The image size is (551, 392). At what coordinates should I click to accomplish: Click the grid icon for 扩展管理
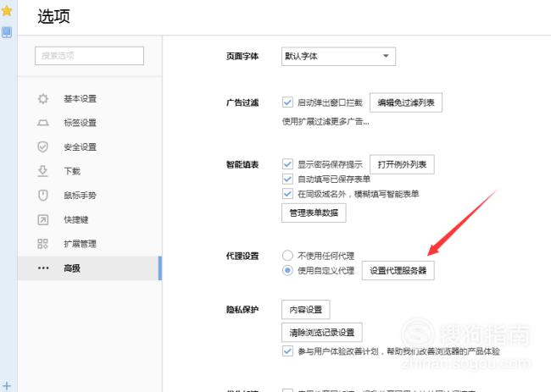(43, 244)
